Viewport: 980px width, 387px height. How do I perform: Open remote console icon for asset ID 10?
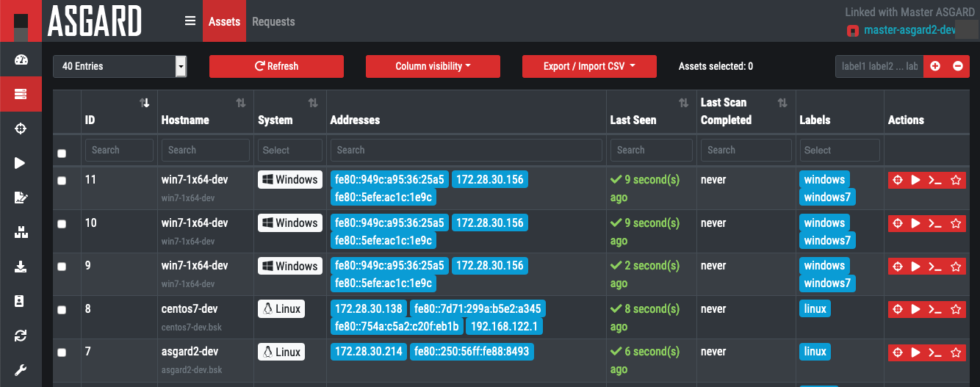(x=935, y=223)
